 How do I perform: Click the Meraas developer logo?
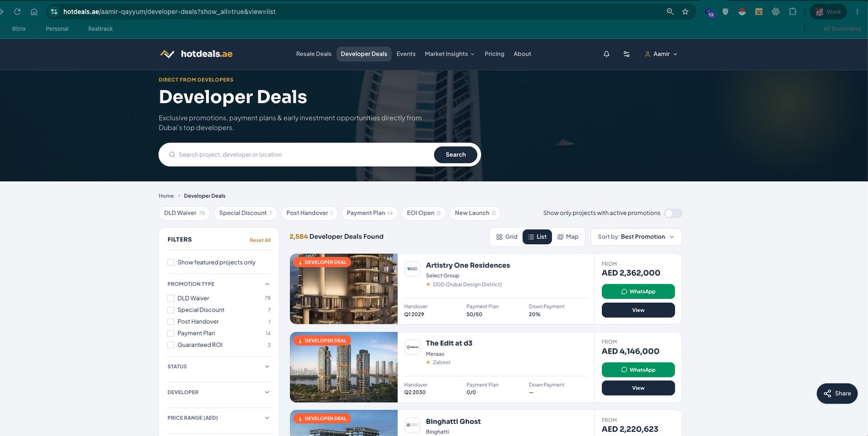click(x=413, y=347)
